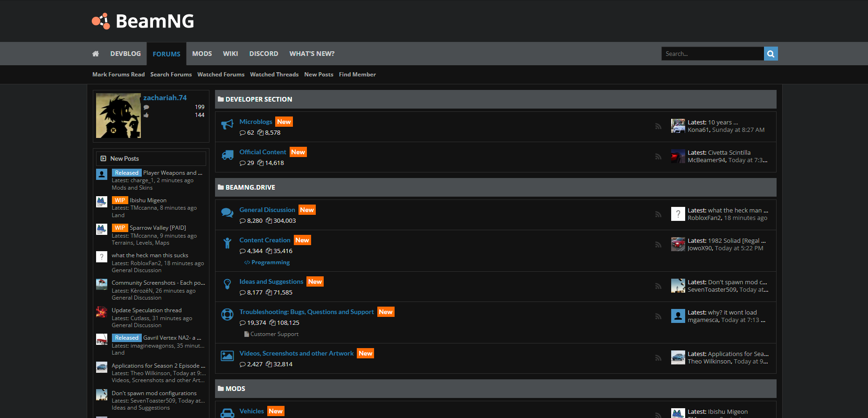
Task: Open Community Screenshots thread in sidebar
Action: pos(158,283)
